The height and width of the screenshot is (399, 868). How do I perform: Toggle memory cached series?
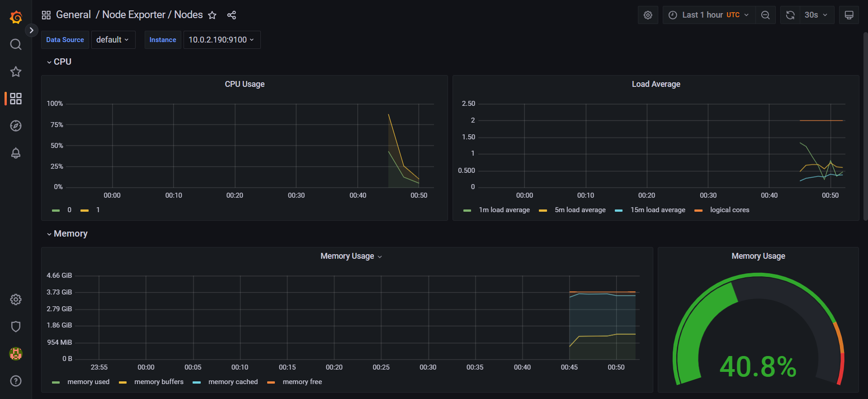tap(233, 382)
